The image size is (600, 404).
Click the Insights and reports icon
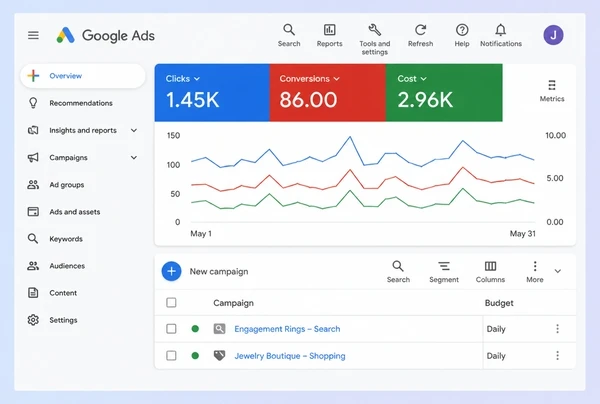click(33, 130)
